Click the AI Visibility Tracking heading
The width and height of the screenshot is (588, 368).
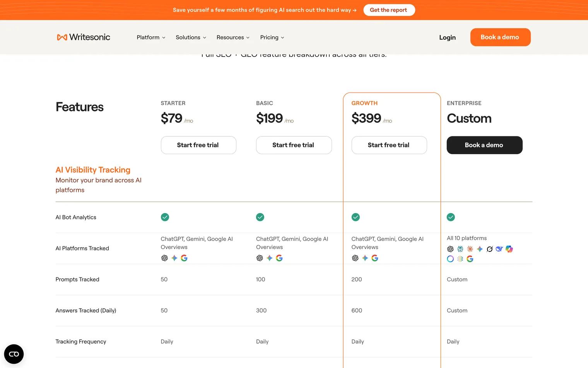click(93, 170)
